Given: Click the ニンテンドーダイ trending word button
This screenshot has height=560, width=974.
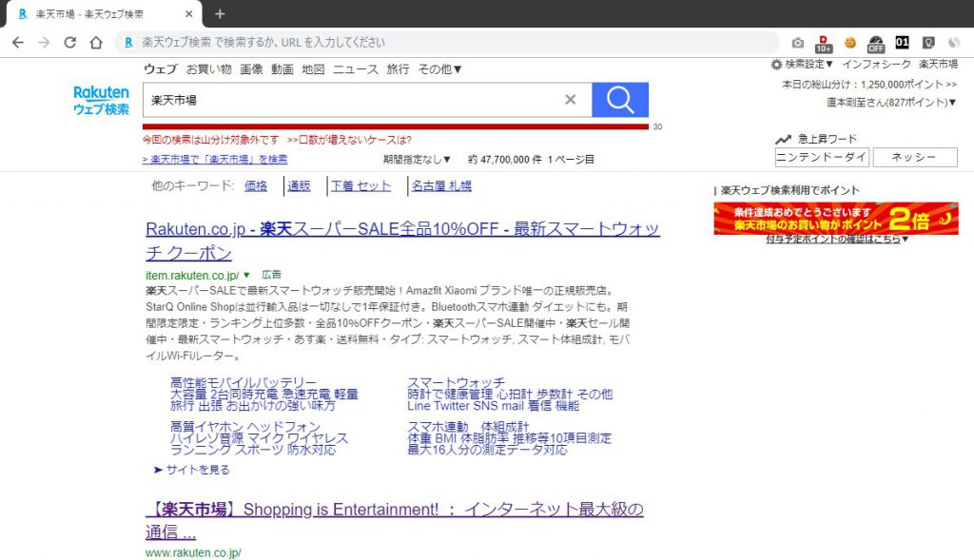Looking at the screenshot, I should 822,157.
